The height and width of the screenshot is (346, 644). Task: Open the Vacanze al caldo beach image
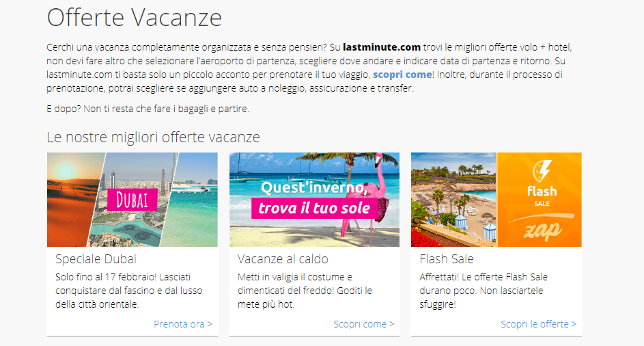[314, 200]
